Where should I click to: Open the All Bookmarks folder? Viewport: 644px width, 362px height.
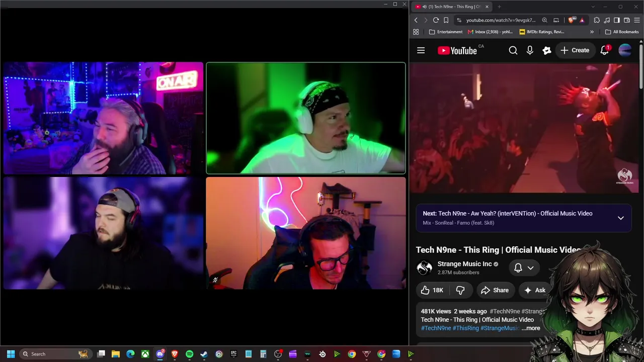[x=622, y=32]
